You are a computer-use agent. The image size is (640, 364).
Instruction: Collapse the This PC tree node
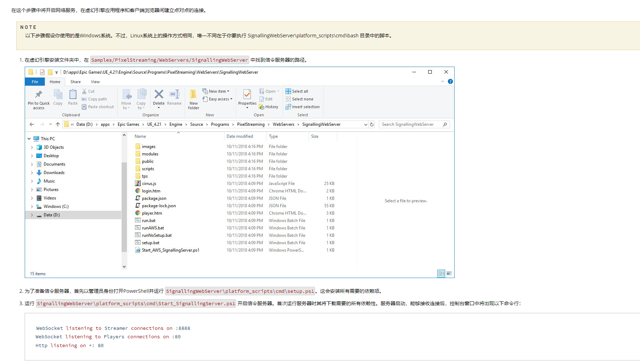click(29, 139)
